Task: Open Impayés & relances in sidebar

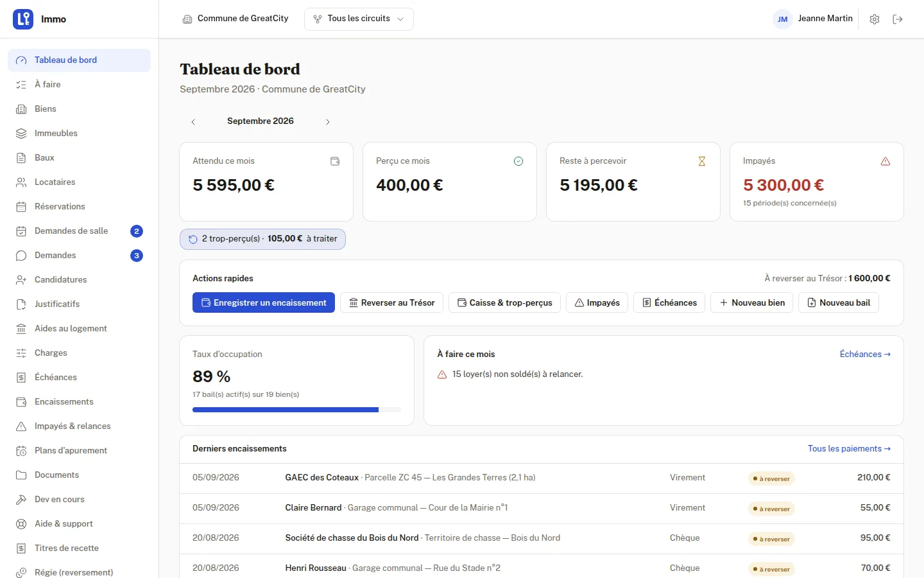Action: point(79,426)
